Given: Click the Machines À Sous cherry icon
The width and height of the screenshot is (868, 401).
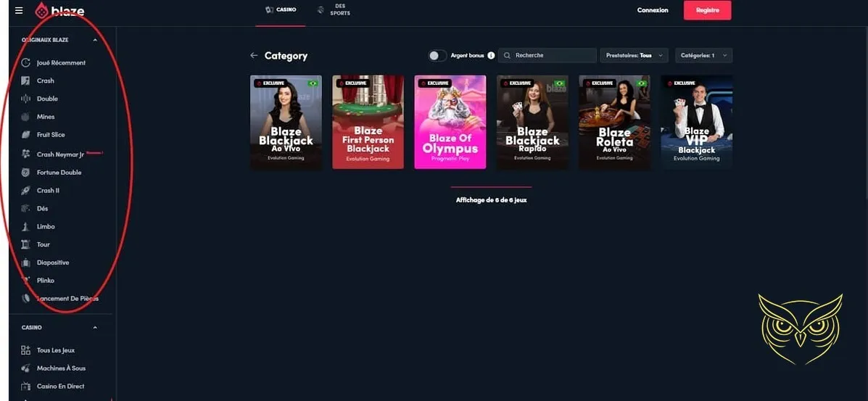Looking at the screenshot, I should point(25,368).
